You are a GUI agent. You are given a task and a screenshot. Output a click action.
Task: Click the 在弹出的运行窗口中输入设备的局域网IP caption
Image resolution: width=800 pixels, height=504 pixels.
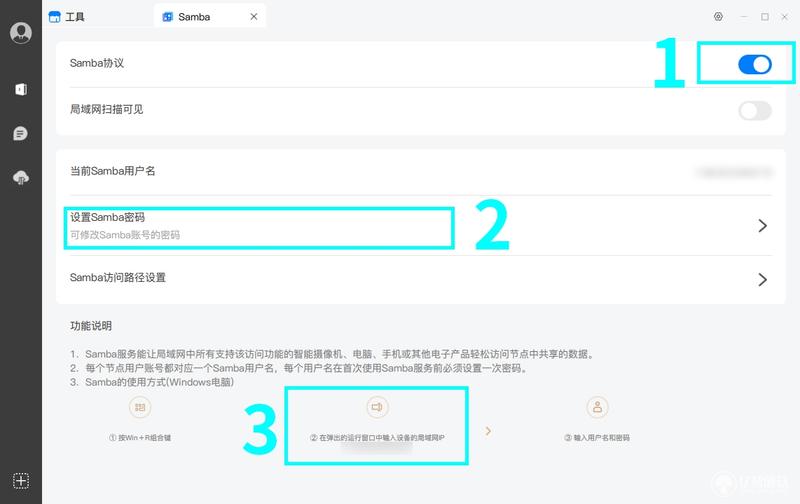[377, 438]
